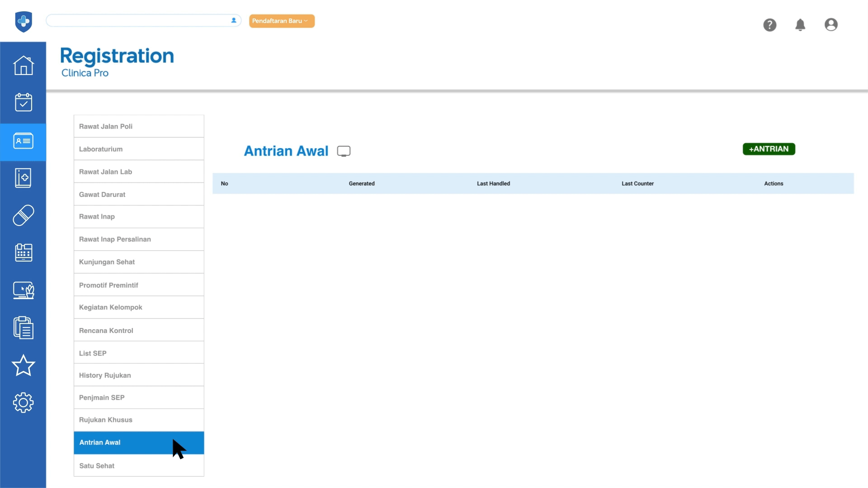Select Rawat Jalan Poli menu item

(138, 127)
